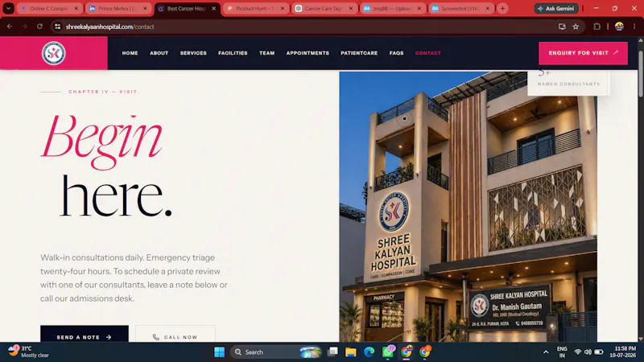Close the Best Cancer Hospital tab
644x362 pixels.
pyautogui.click(x=213, y=9)
